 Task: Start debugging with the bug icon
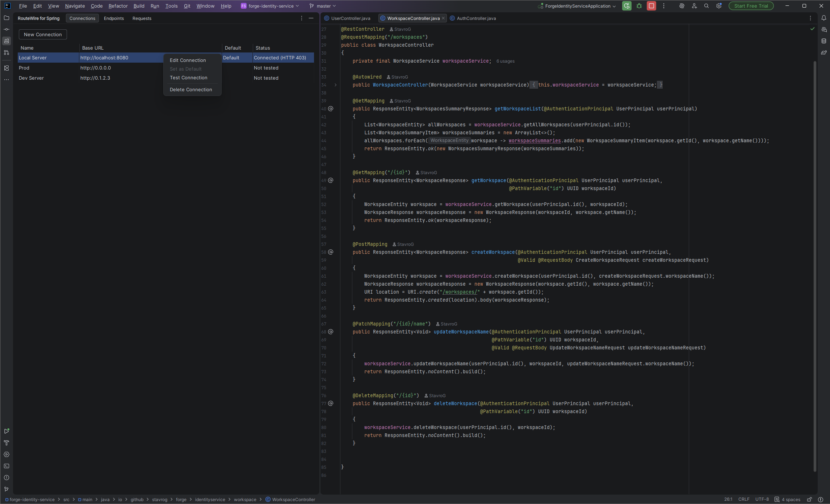tap(639, 6)
